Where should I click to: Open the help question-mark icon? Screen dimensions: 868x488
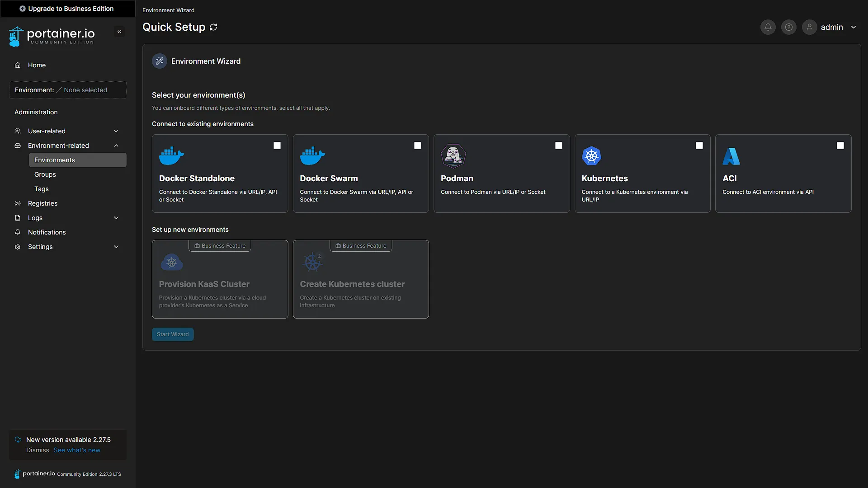[788, 27]
